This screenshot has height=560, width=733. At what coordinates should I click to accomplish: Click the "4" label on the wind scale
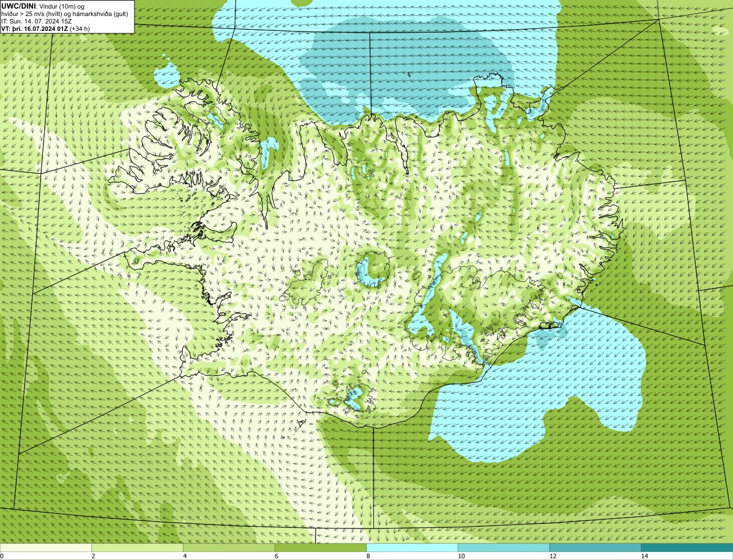tap(185, 556)
